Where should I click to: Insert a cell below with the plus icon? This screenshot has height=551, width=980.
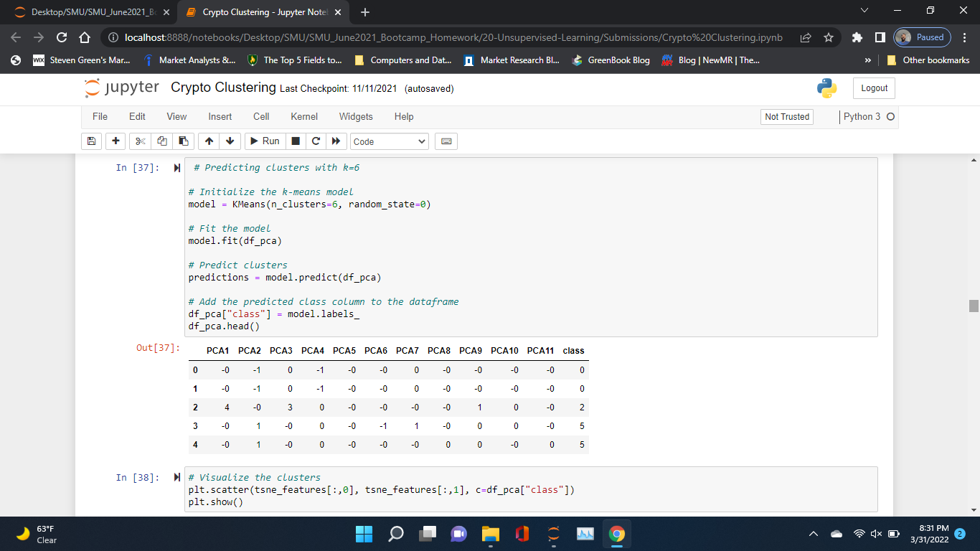pos(116,141)
